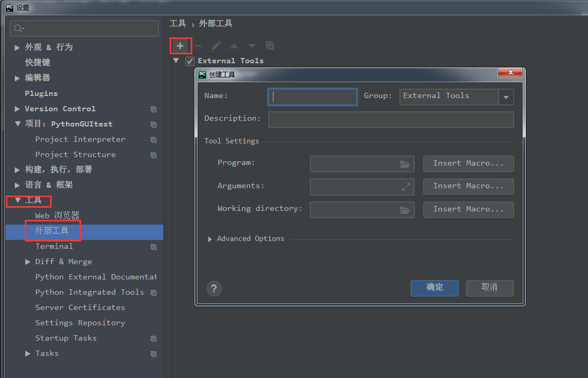This screenshot has height=378, width=588.
Task: Click the 确定 button
Action: 435,288
